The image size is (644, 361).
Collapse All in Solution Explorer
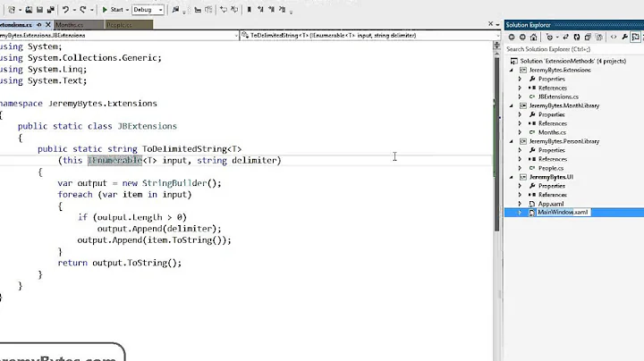(588, 38)
